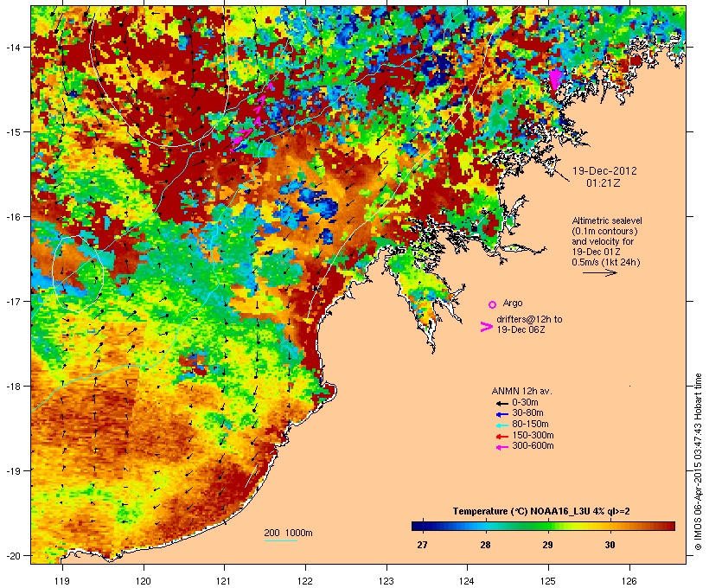This screenshot has width=709, height=588.
Task: Click the '19-Dec 06Z' drifter time text
Action: 521,329
